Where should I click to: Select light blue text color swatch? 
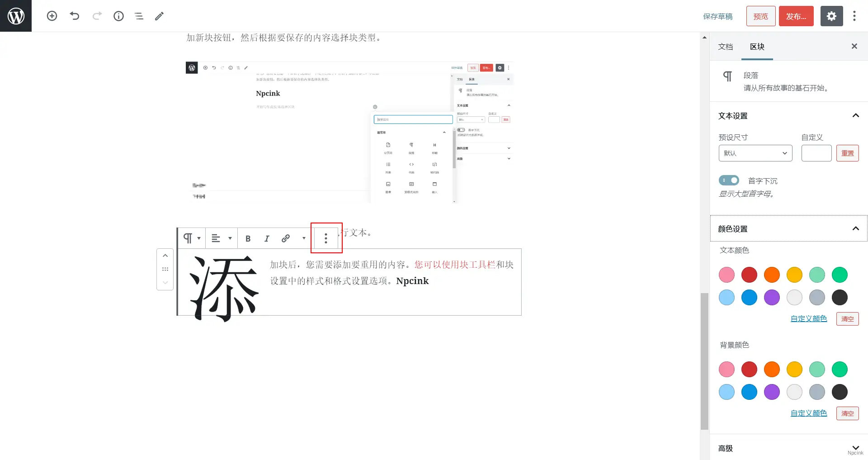pos(726,297)
